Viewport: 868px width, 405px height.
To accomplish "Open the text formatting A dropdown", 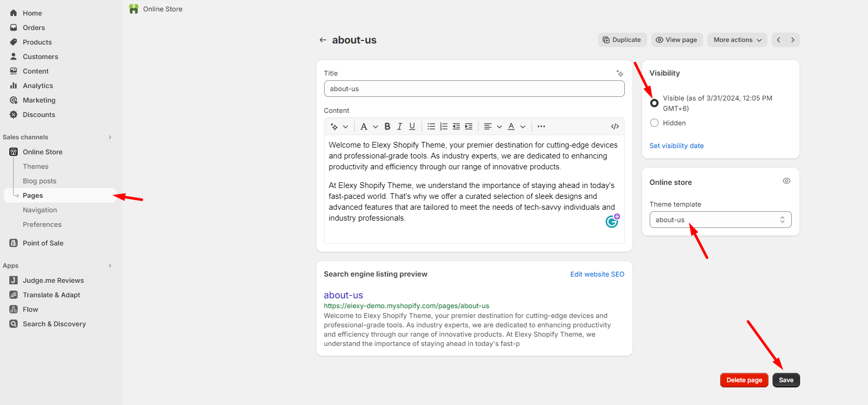I will (x=369, y=126).
